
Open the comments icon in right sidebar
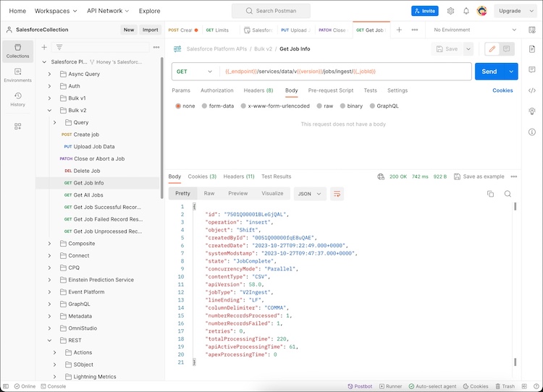pos(532,69)
